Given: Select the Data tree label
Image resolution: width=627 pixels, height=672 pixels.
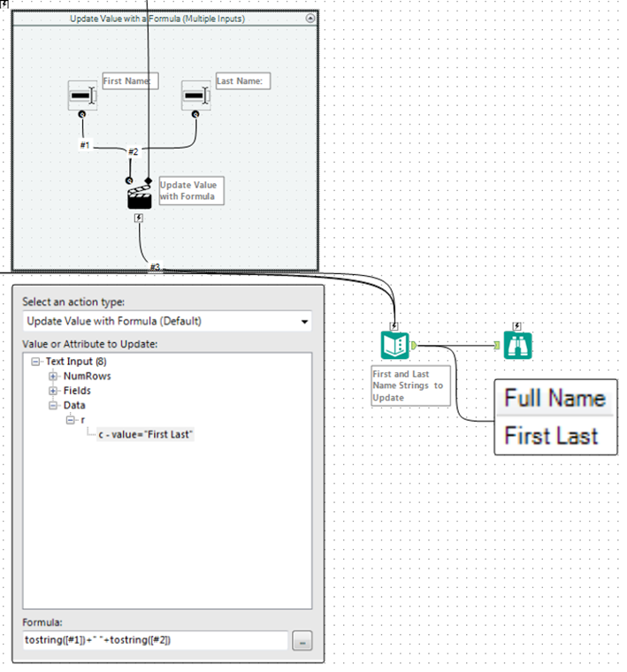Looking at the screenshot, I should (x=74, y=405).
